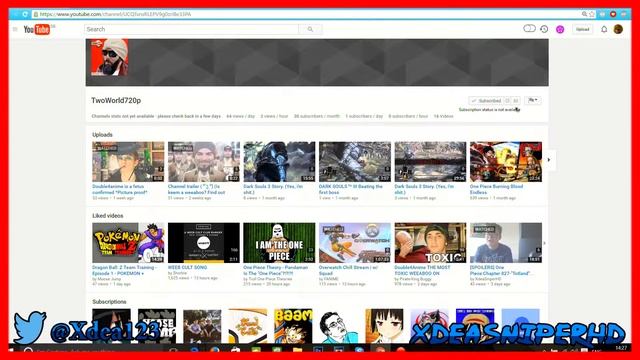This screenshot has height=360, width=640.
Task: Go to the YouTube logo home
Action: (x=37, y=29)
